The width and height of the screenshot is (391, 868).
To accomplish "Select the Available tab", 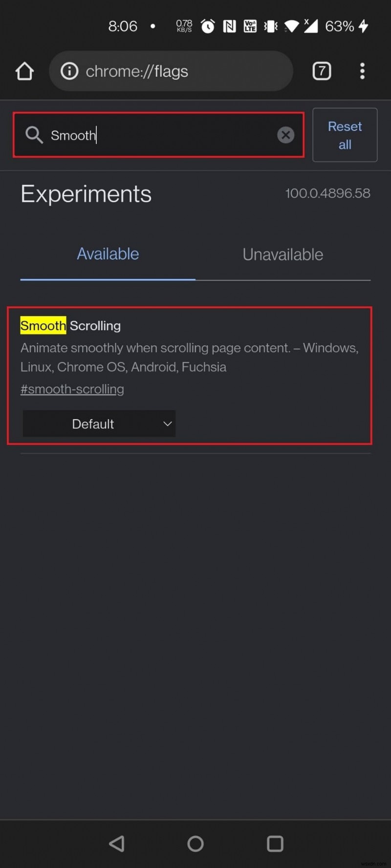I will coord(108,254).
